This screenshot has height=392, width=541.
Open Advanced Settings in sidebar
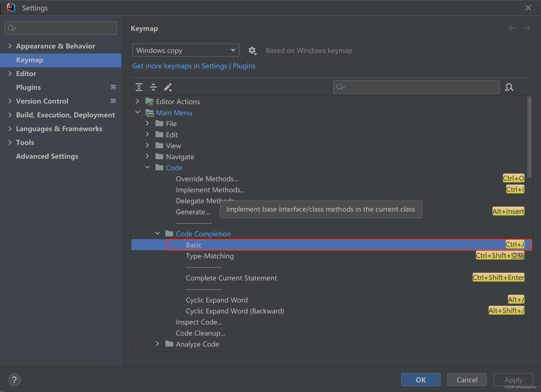click(x=47, y=156)
